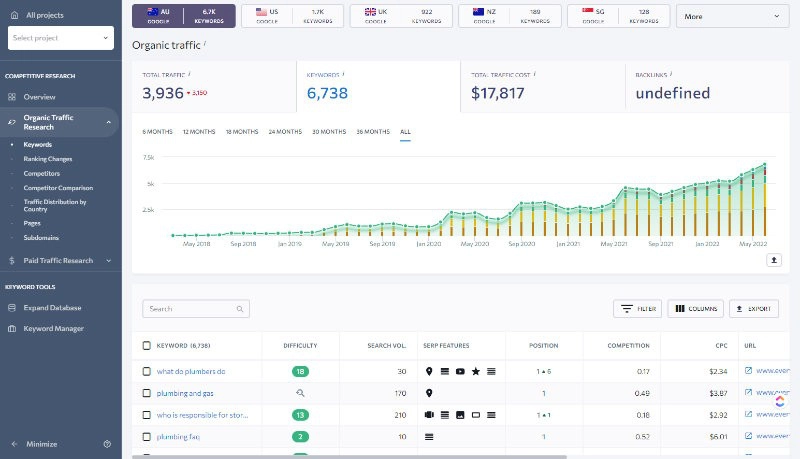This screenshot has width=800, height=459.
Task: Open the external link icon for 'plumbing faq' URL
Action: click(x=748, y=436)
